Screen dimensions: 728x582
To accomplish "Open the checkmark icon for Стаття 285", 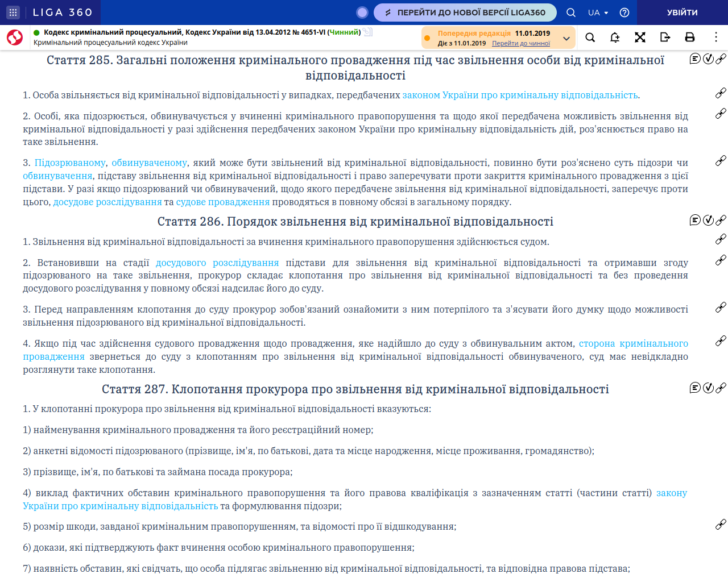I will [708, 59].
